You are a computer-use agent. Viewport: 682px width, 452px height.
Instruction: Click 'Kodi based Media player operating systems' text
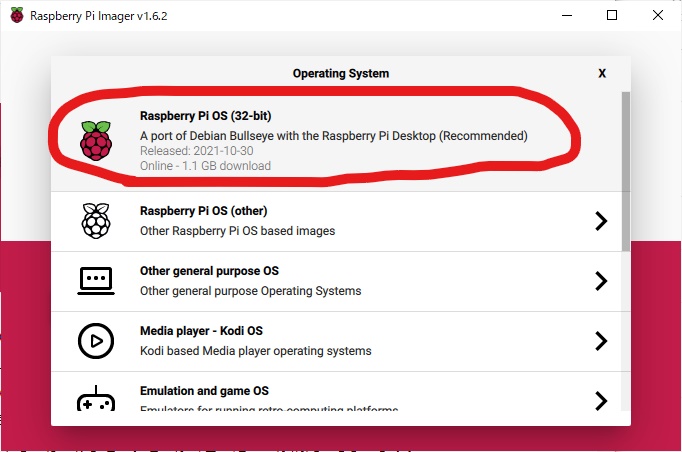click(256, 351)
